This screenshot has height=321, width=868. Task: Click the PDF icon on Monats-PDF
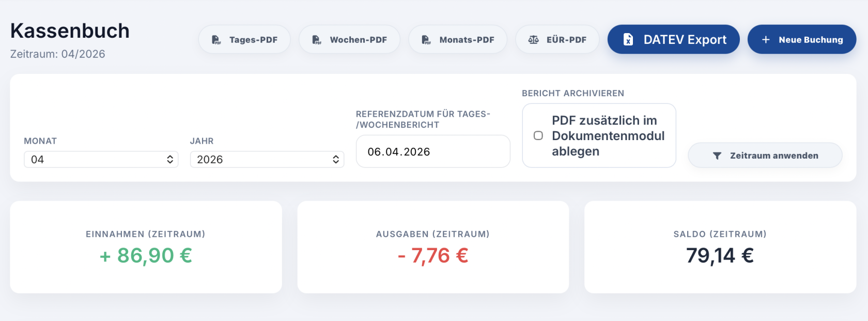click(426, 40)
